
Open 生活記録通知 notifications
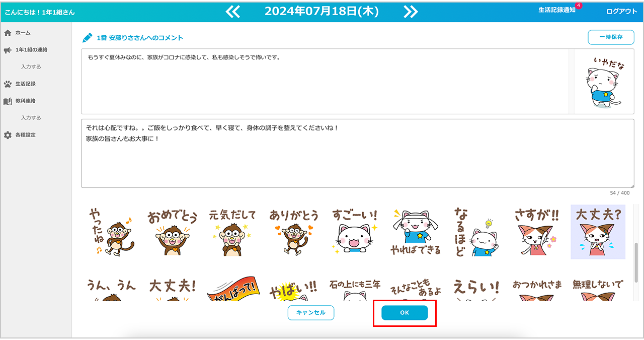pos(556,10)
